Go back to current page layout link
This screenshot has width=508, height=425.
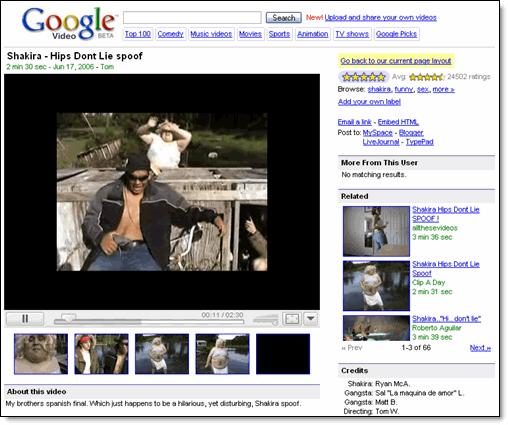click(x=396, y=61)
